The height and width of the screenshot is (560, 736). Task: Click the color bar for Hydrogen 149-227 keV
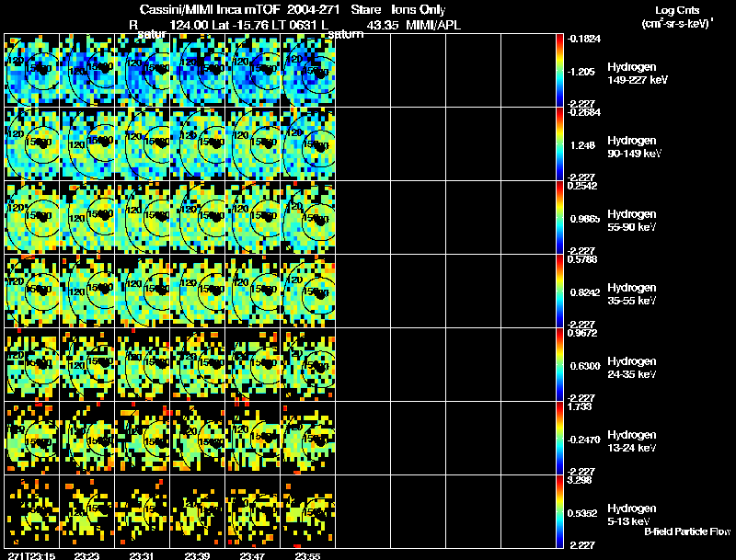(x=559, y=71)
